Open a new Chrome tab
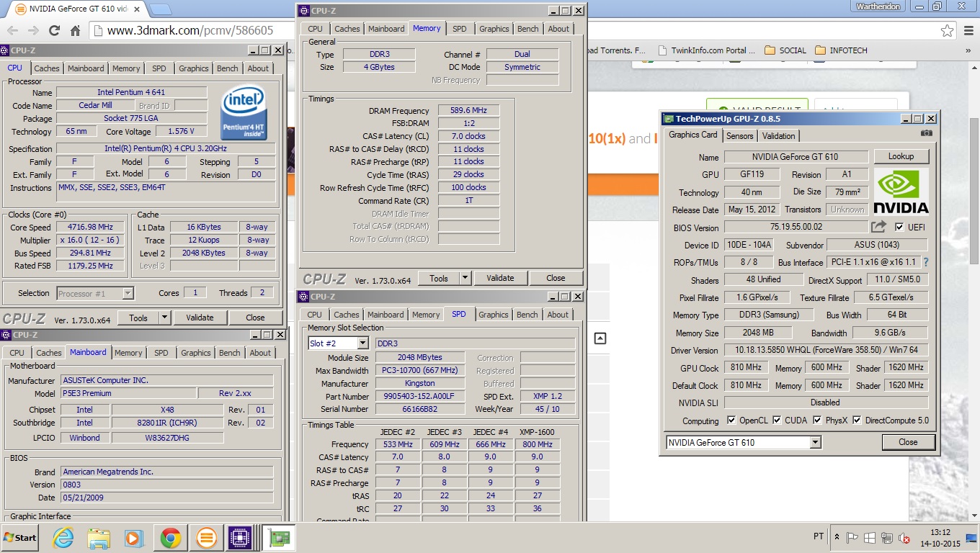Image resolution: width=980 pixels, height=553 pixels. 161,9
